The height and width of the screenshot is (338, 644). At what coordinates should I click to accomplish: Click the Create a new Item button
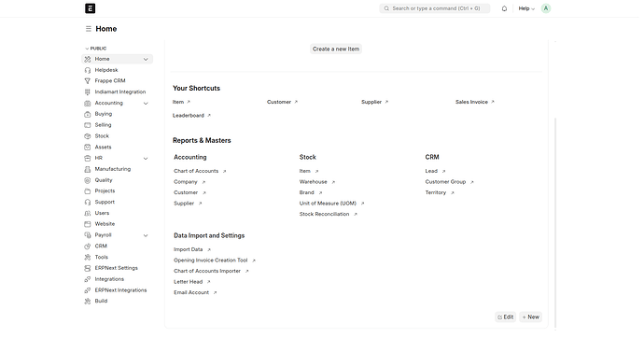click(336, 49)
